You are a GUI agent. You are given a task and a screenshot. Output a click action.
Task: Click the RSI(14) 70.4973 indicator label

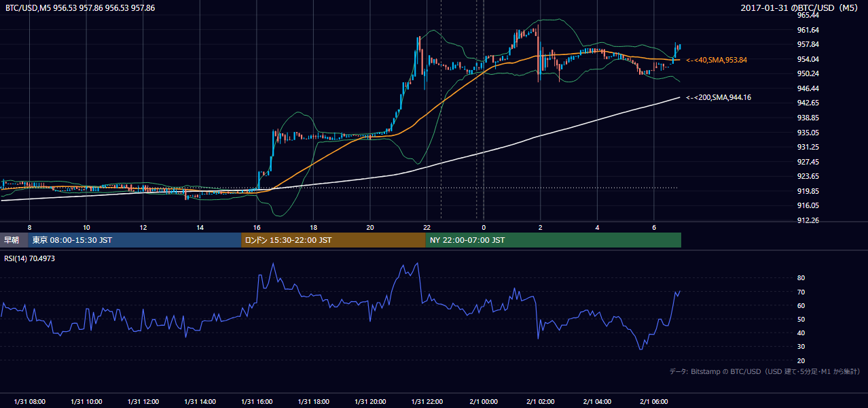[x=30, y=258]
